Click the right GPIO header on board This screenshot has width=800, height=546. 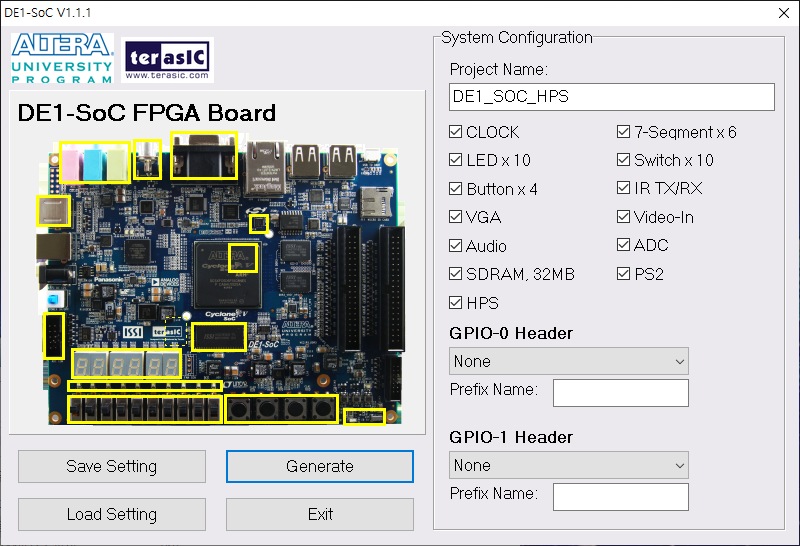point(392,288)
